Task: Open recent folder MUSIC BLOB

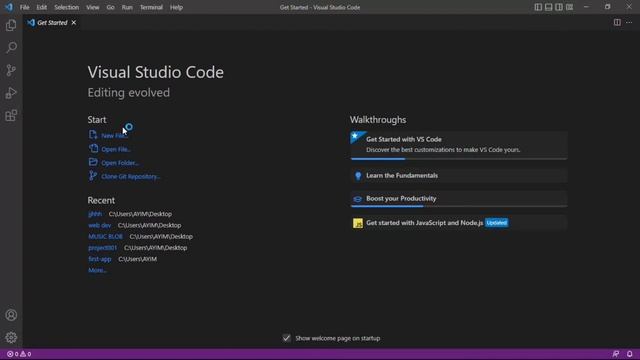Action: (105, 237)
